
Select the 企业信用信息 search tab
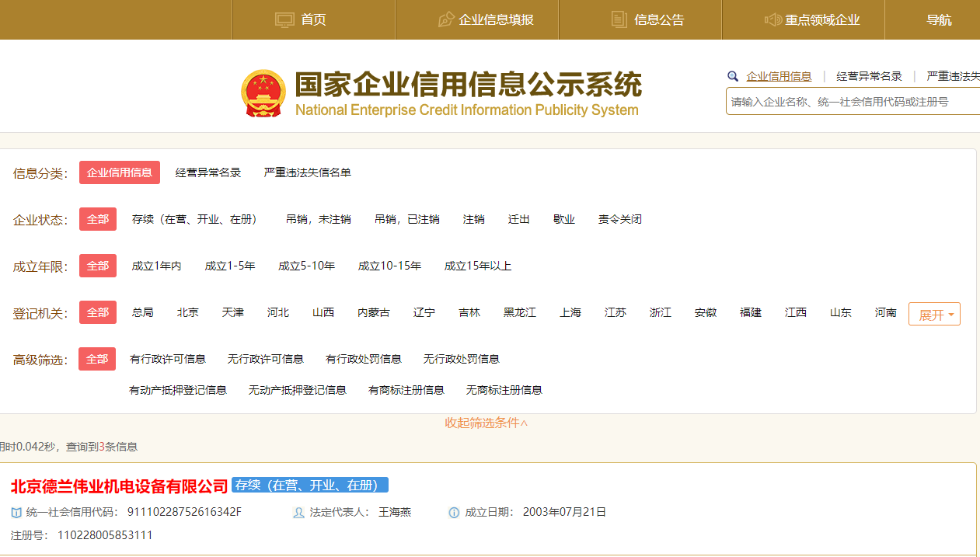pos(779,76)
